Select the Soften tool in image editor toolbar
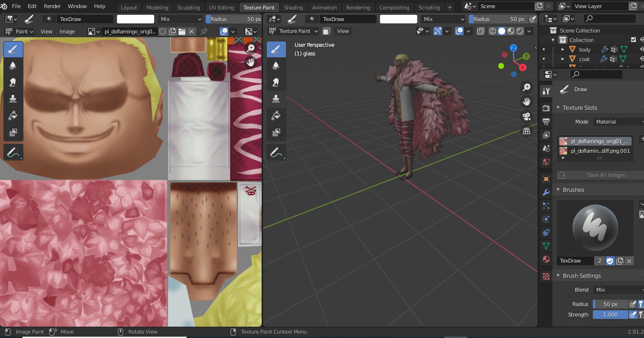Screen dimensions: 644x338 point(13,66)
